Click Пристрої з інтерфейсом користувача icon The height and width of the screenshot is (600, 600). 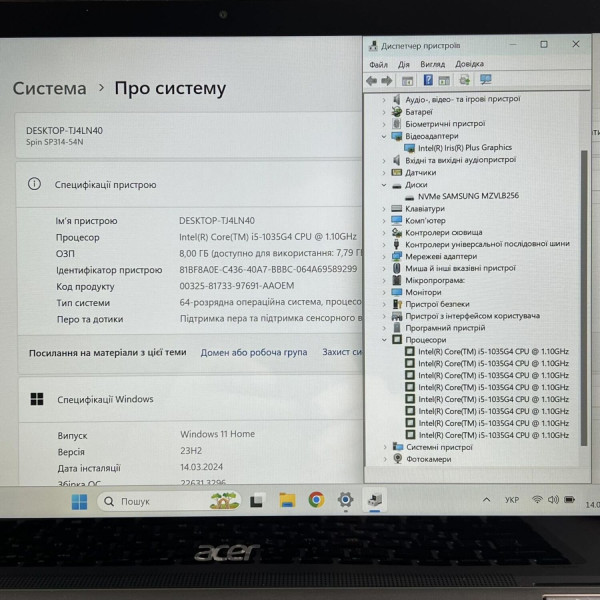[x=397, y=316]
